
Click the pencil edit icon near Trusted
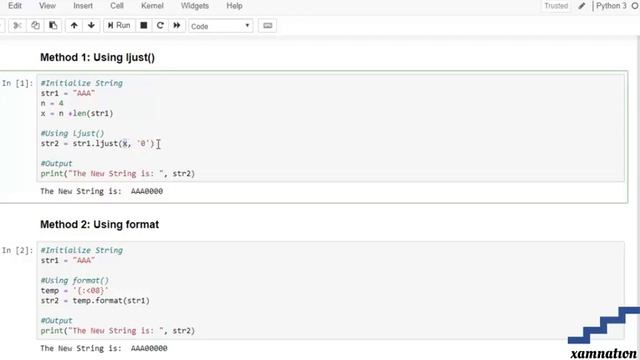582,6
